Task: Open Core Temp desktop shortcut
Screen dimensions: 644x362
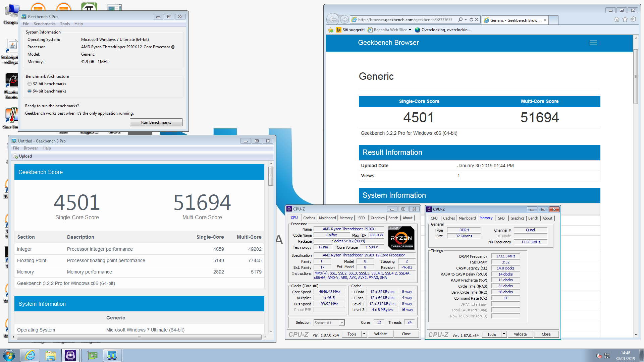Action: 11,118
